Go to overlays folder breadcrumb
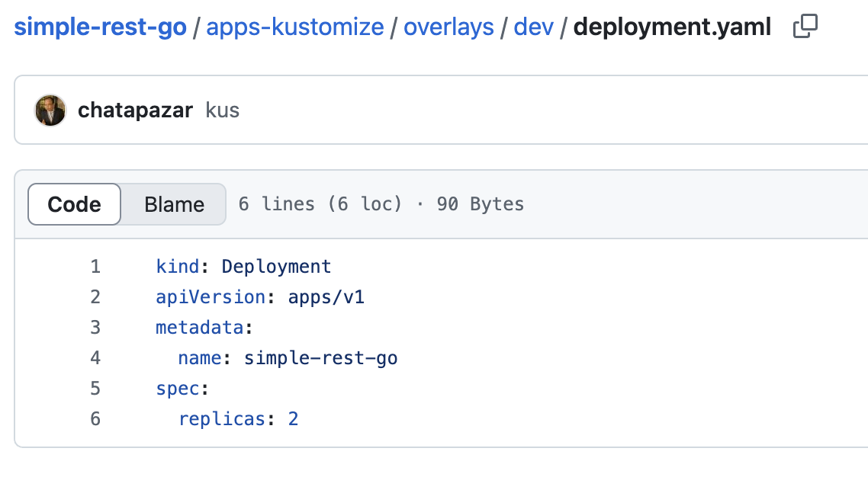Image resolution: width=868 pixels, height=477 pixels. tap(448, 27)
